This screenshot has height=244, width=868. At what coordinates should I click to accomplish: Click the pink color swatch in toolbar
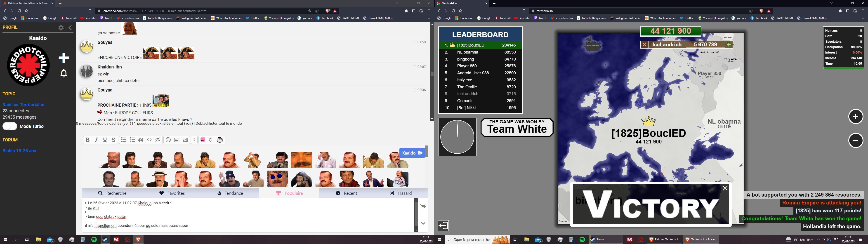pyautogui.click(x=203, y=140)
